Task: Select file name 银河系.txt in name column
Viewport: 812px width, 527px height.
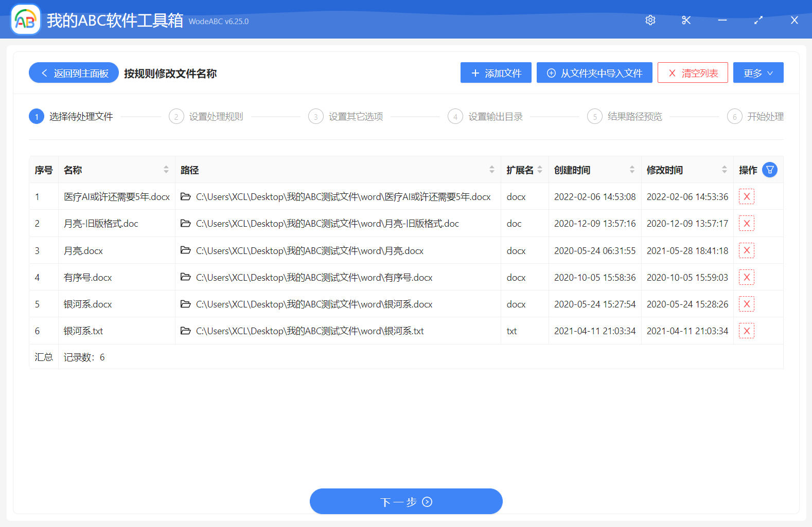Action: point(83,331)
